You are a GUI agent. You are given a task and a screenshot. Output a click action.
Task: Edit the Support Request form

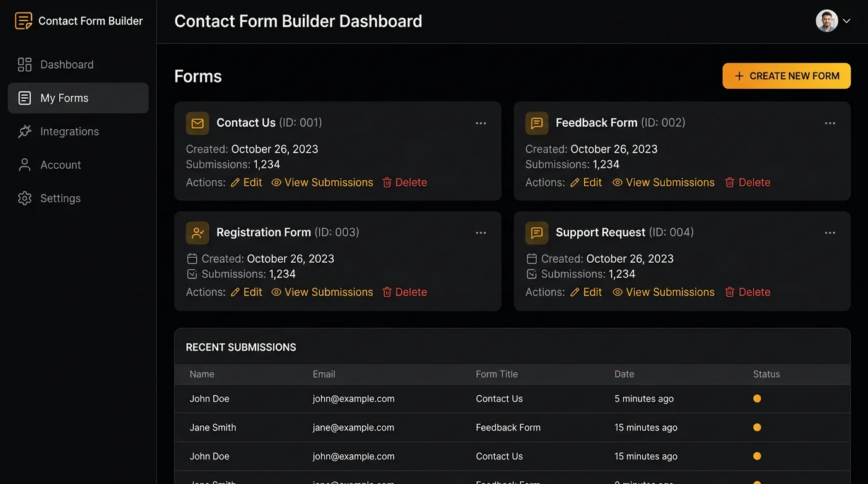(586, 292)
